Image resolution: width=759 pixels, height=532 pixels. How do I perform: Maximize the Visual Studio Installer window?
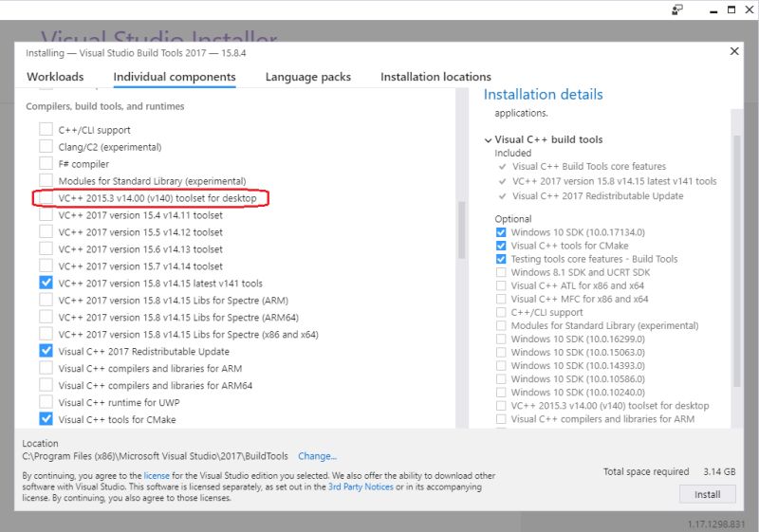click(x=731, y=9)
